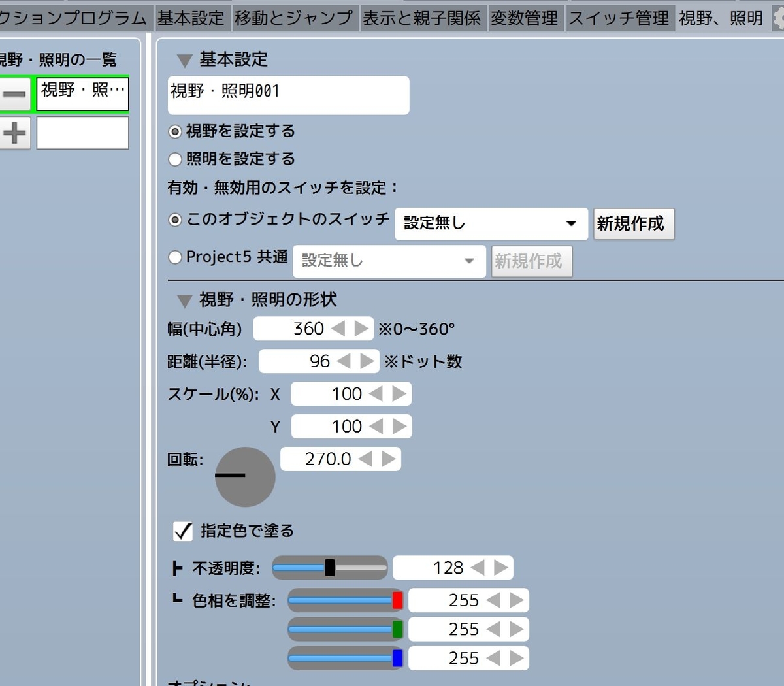Decrease スケール X value with left arrow
This screenshot has height=686, width=784.
tap(376, 394)
